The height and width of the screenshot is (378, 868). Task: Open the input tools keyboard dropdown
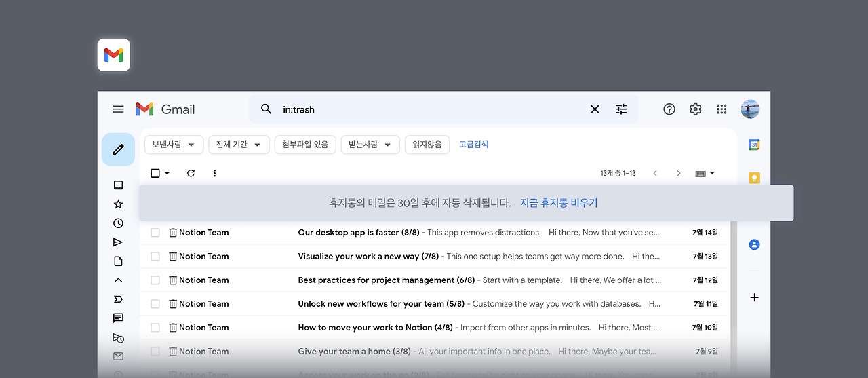point(705,173)
